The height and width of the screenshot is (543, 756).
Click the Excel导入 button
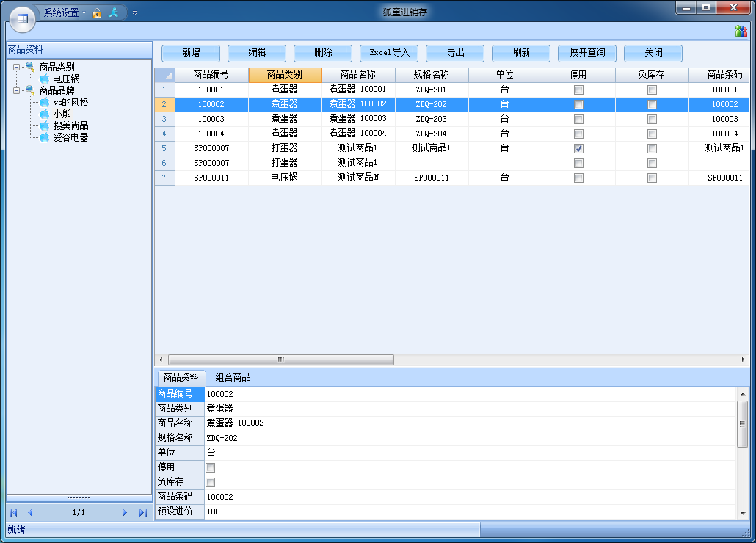(389, 53)
